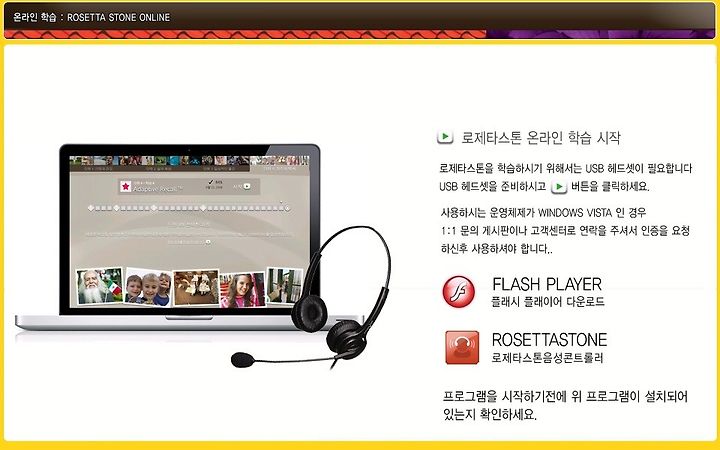
Task: Open the FLASH PLAYER download link
Action: tap(547, 284)
